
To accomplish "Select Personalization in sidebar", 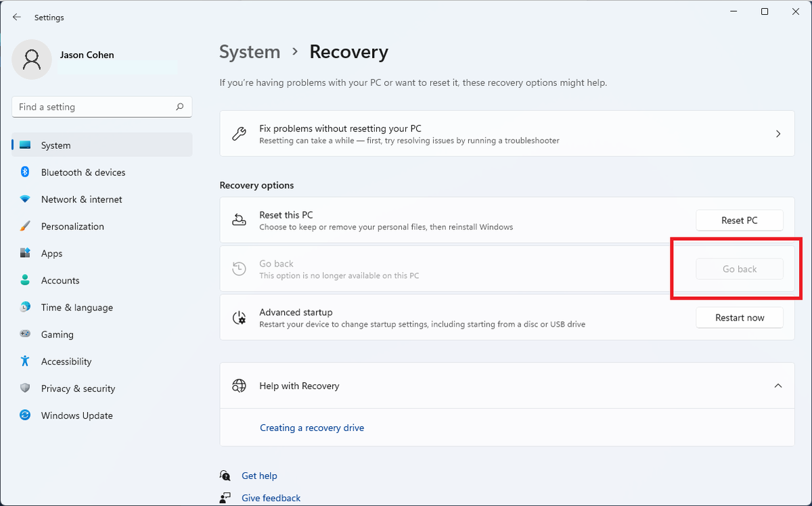I will [x=102, y=227].
